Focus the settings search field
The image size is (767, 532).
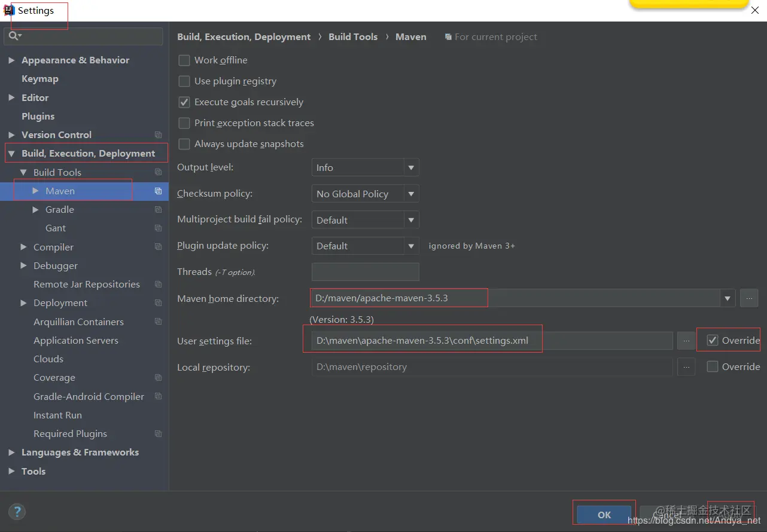(83, 36)
